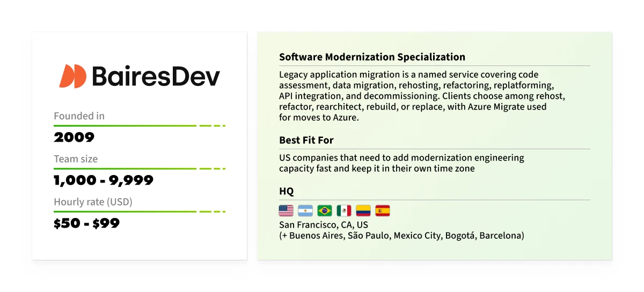644x292 pixels.
Task: Click the United States flag icon
Action: click(286, 210)
